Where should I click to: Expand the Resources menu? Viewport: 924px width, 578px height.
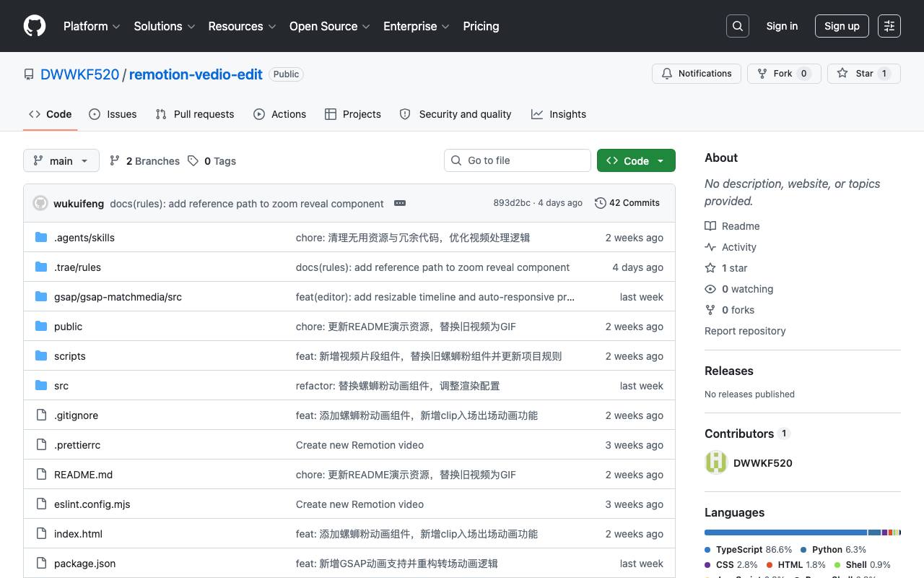[x=242, y=26]
